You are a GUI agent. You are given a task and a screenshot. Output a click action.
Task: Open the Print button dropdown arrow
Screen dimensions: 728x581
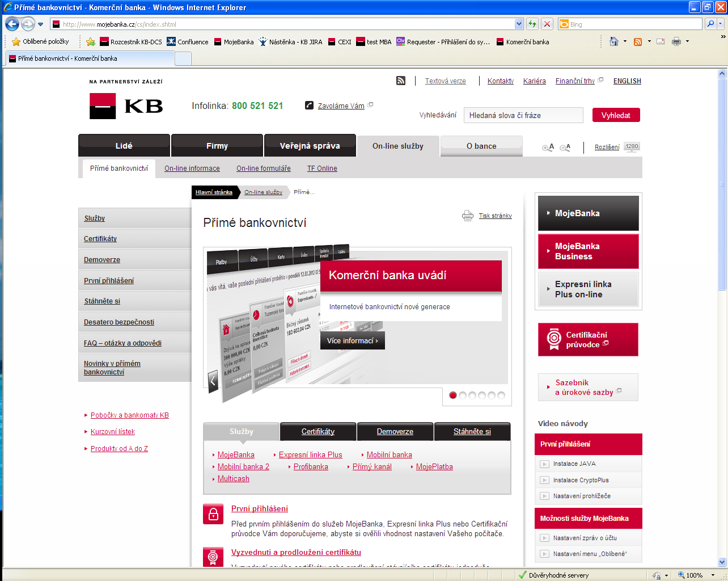pos(687,41)
